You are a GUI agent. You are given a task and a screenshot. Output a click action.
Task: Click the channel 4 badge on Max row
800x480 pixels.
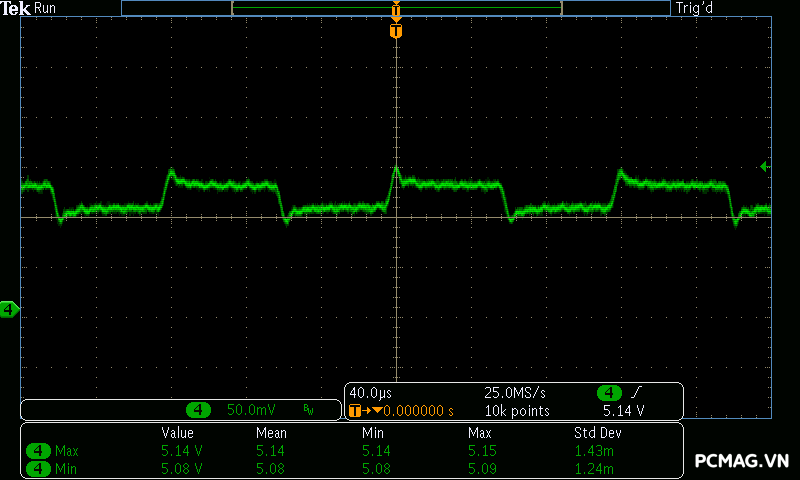pos(39,451)
